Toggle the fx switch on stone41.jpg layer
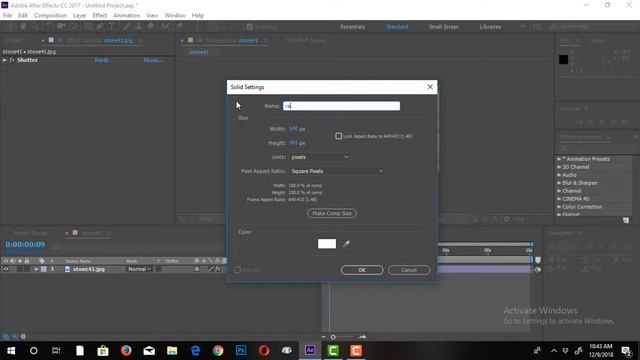This screenshot has width=640, height=360. 218,269
